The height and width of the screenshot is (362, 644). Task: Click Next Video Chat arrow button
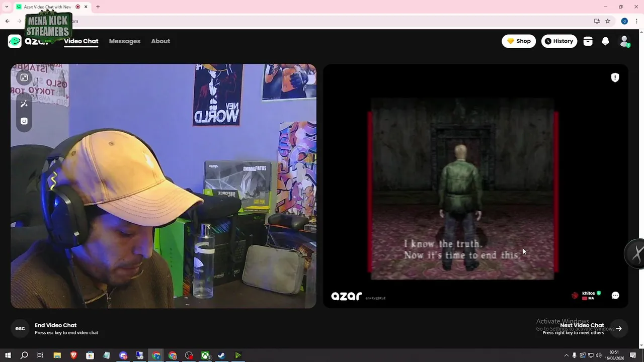tap(619, 328)
